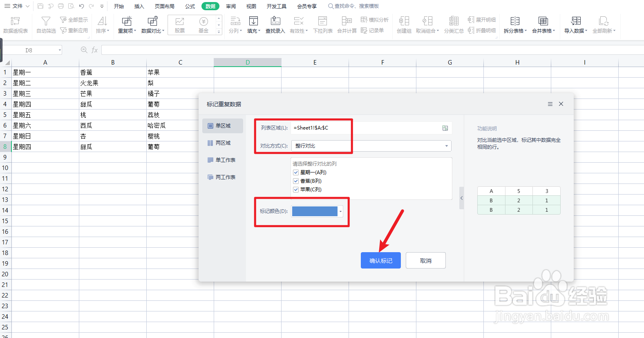Click the zoom magnifier icon beside fx
Image resolution: width=644 pixels, height=338 pixels.
(x=84, y=50)
